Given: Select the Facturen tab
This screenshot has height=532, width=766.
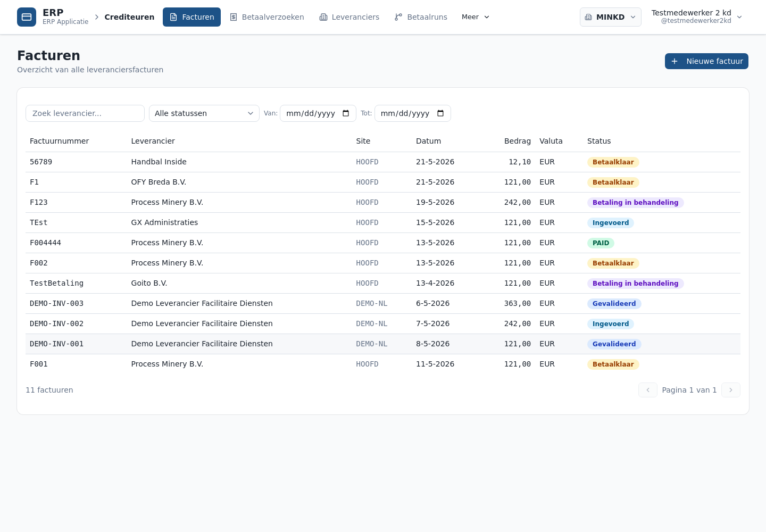Looking at the screenshot, I should [x=192, y=17].
